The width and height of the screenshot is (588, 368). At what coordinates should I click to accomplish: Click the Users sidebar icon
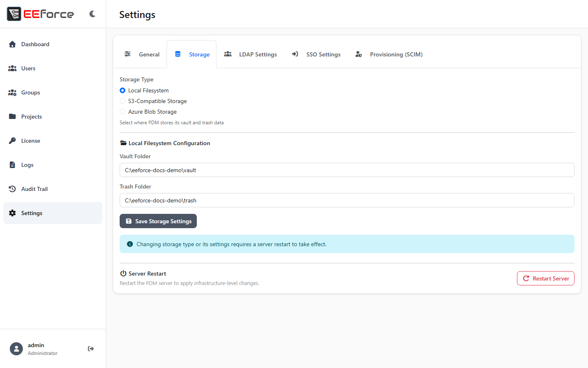[12, 68]
